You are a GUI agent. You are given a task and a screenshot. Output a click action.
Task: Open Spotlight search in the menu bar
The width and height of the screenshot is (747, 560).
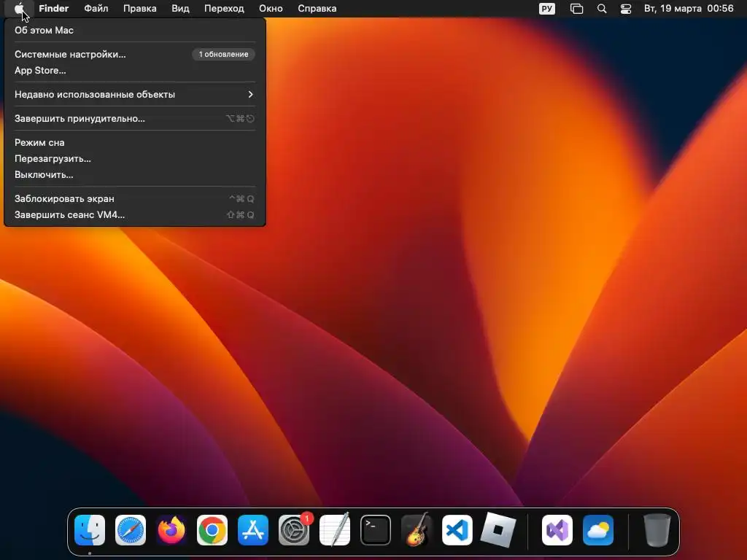click(602, 9)
